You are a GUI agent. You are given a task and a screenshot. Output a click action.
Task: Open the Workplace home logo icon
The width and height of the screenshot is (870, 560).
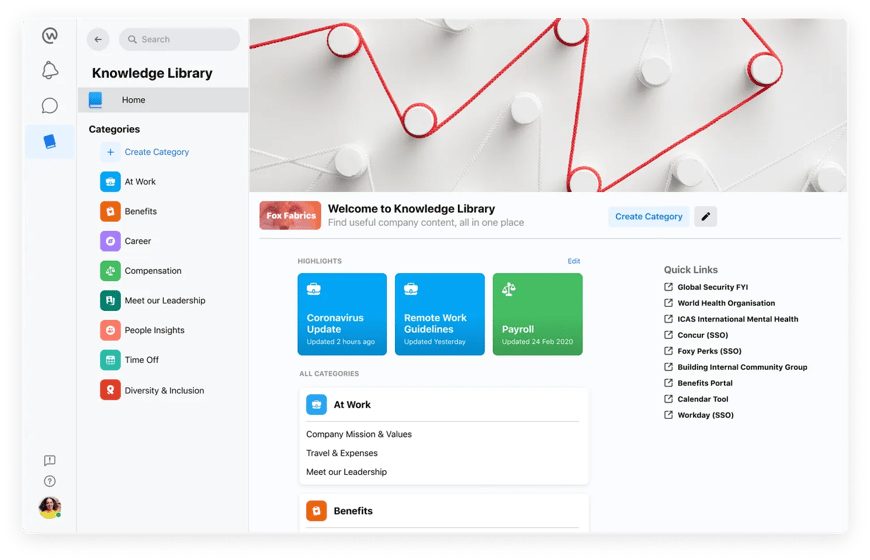pos(50,36)
